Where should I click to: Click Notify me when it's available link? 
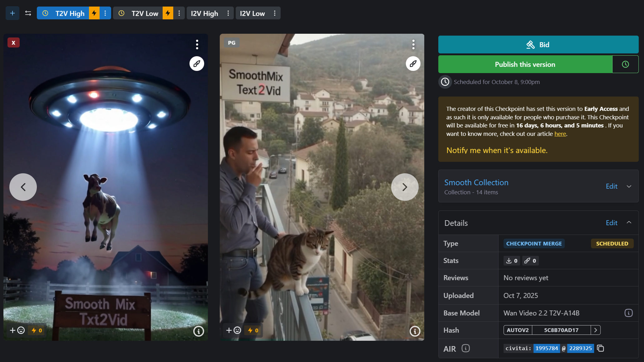[497, 150]
